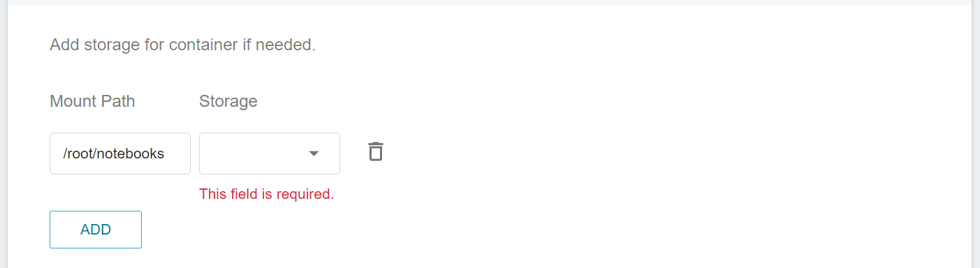Click the word 'required' in the error text

coord(305,194)
